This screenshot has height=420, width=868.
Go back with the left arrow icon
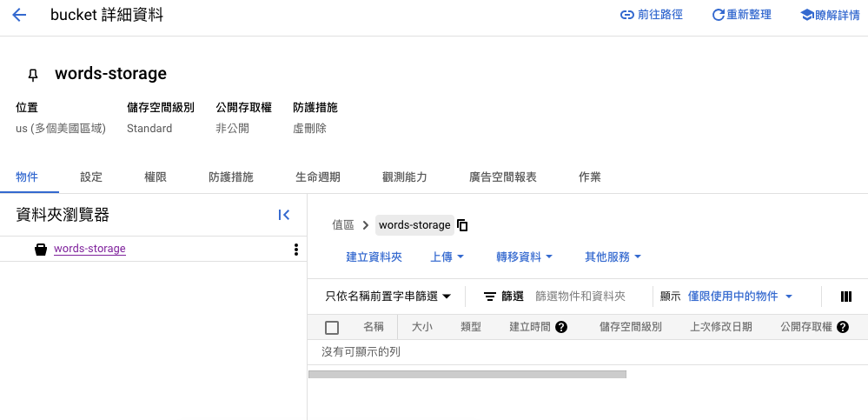[19, 15]
